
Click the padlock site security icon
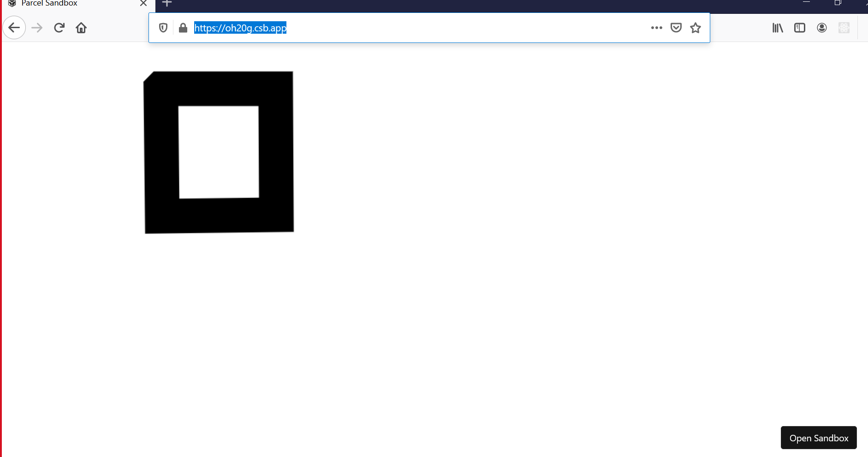[x=182, y=28]
